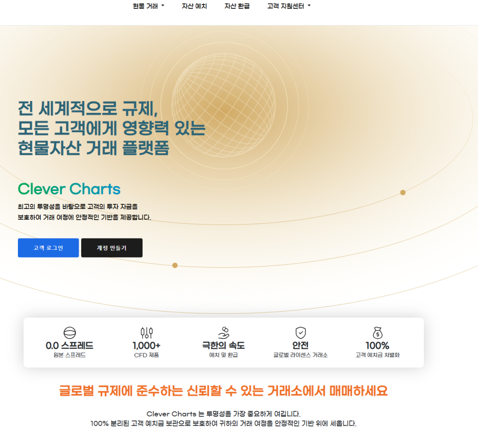
Task: Click the orange 글로벌 규제에 준수하는 headline
Action: (x=223, y=391)
